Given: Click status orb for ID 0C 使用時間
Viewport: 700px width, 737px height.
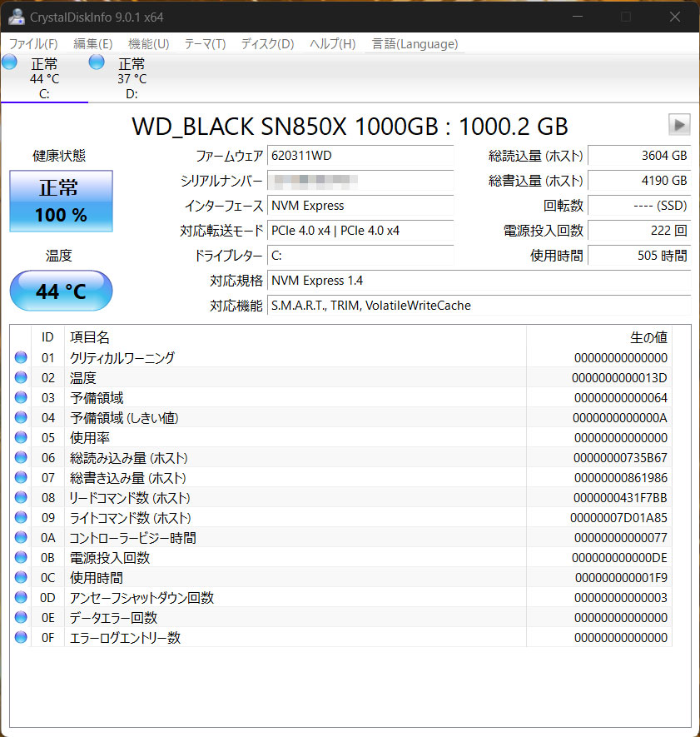Looking at the screenshot, I should [21, 577].
